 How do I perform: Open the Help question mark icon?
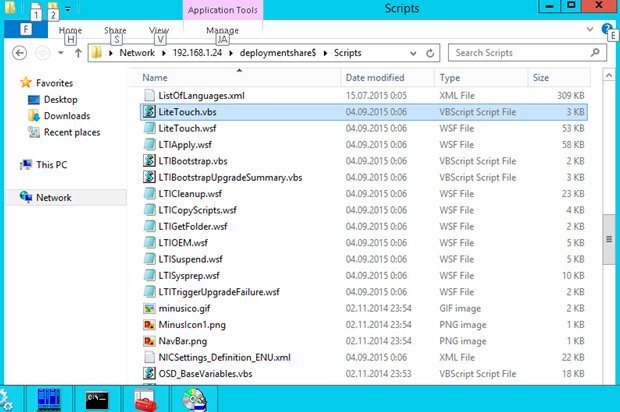[x=607, y=28]
